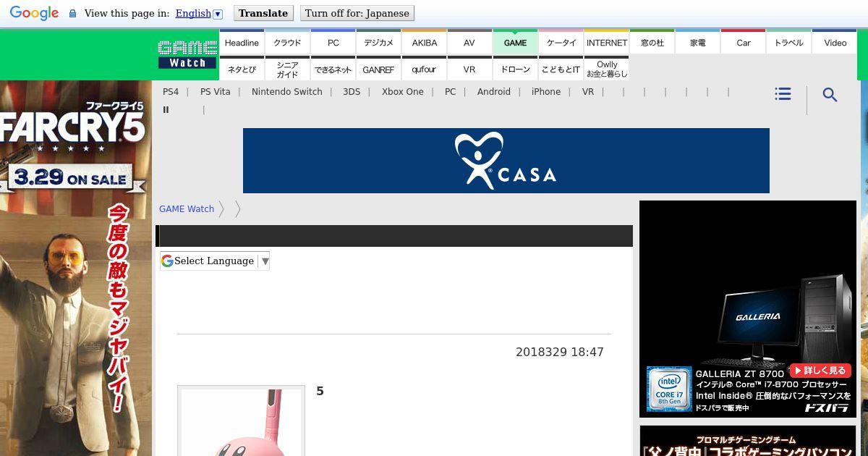Open the シニアガイド tab
The height and width of the screenshot is (456, 868).
pos(287,69)
